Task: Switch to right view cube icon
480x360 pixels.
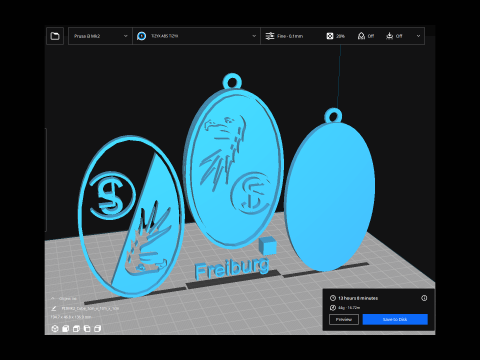Action: pos(97,329)
